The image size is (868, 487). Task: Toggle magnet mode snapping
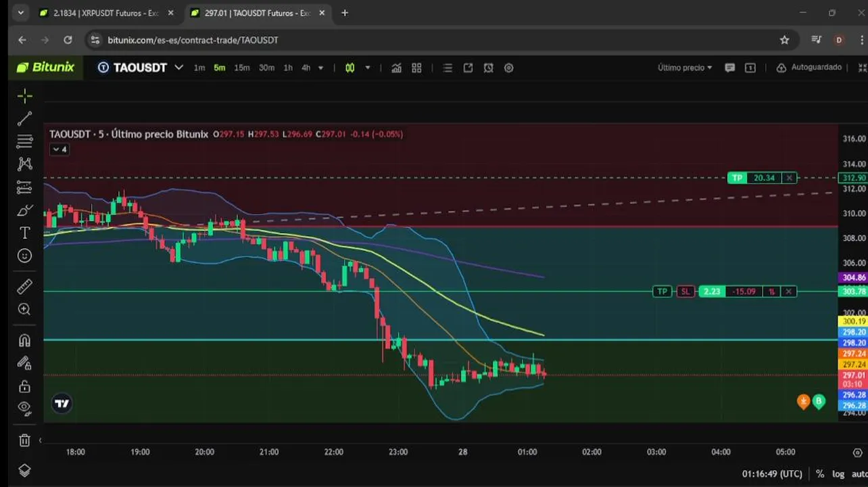tap(24, 340)
